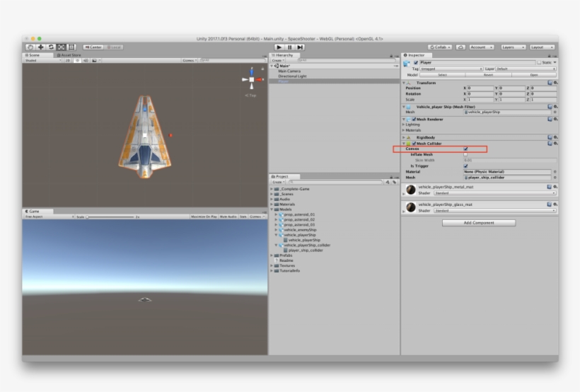Screen dimensions: 580x392
Task: Select the Rect transform tool
Action: pyautogui.click(x=71, y=47)
